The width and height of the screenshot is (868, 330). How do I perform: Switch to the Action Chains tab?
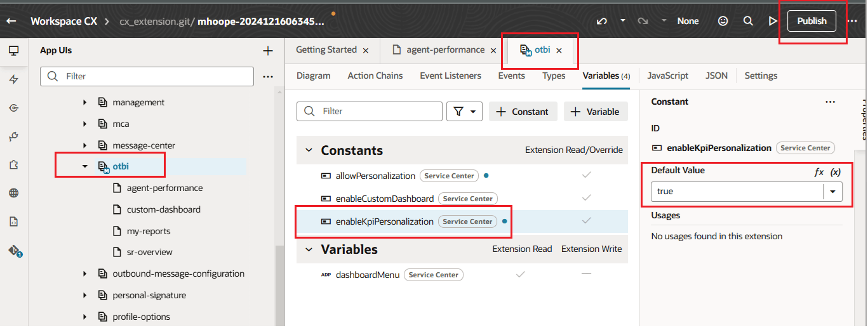(x=375, y=76)
